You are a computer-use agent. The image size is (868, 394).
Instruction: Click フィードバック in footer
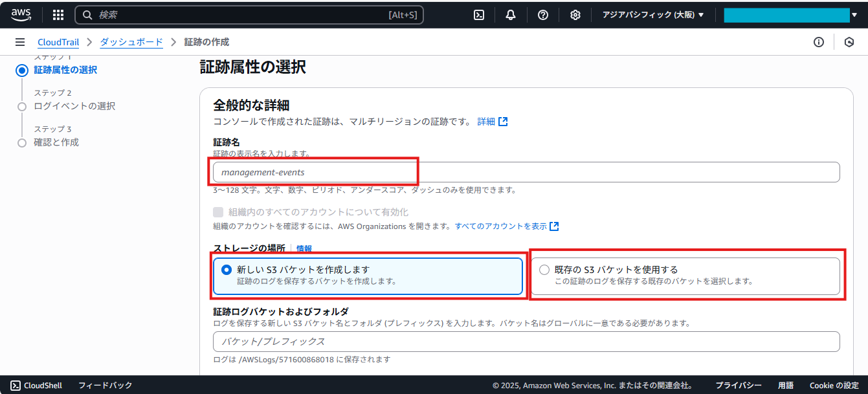coord(105,385)
